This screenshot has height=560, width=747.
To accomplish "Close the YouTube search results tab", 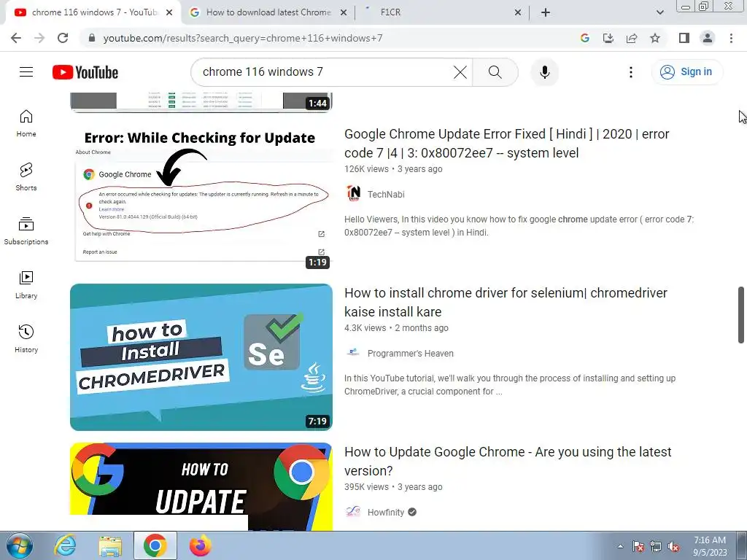I will pyautogui.click(x=169, y=12).
